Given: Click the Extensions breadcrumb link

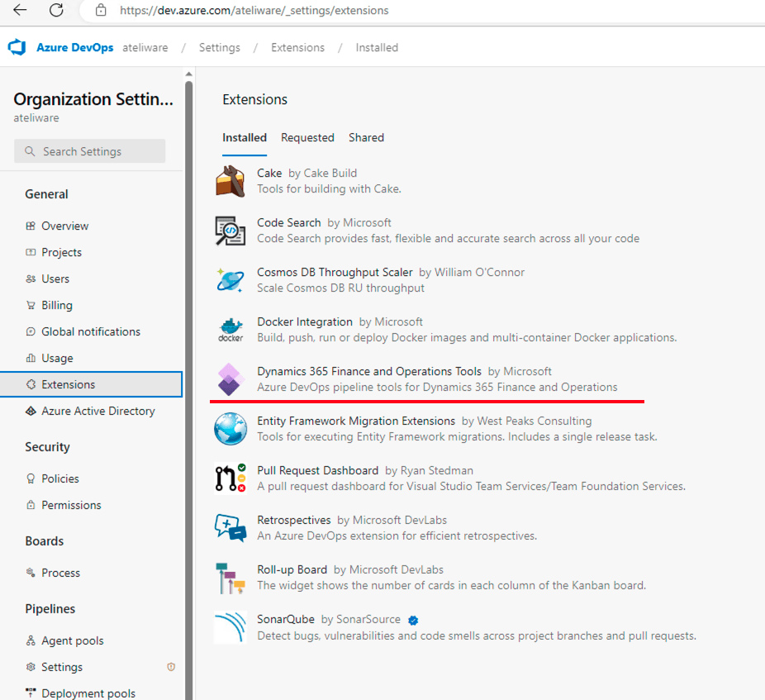Looking at the screenshot, I should click(297, 47).
